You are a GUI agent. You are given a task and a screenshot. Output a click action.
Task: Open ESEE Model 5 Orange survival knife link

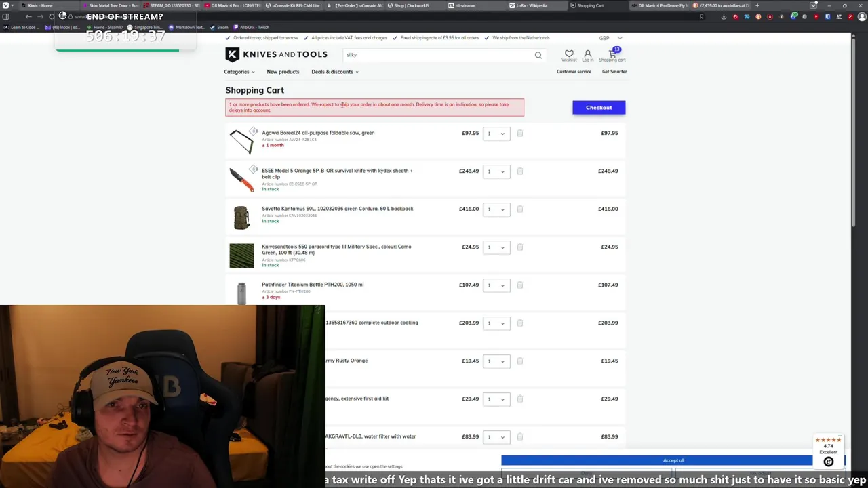pyautogui.click(x=337, y=174)
